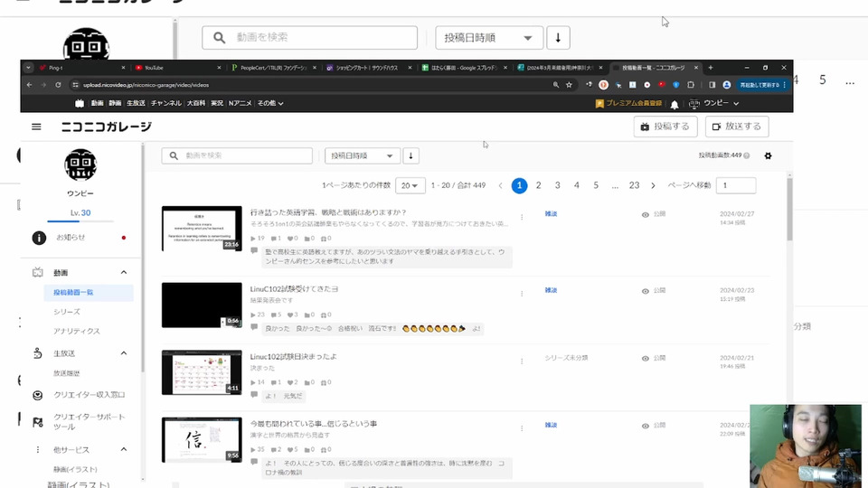Select アナリティクス in the sidebar
Image resolution: width=868 pixels, height=488 pixels.
(76, 331)
